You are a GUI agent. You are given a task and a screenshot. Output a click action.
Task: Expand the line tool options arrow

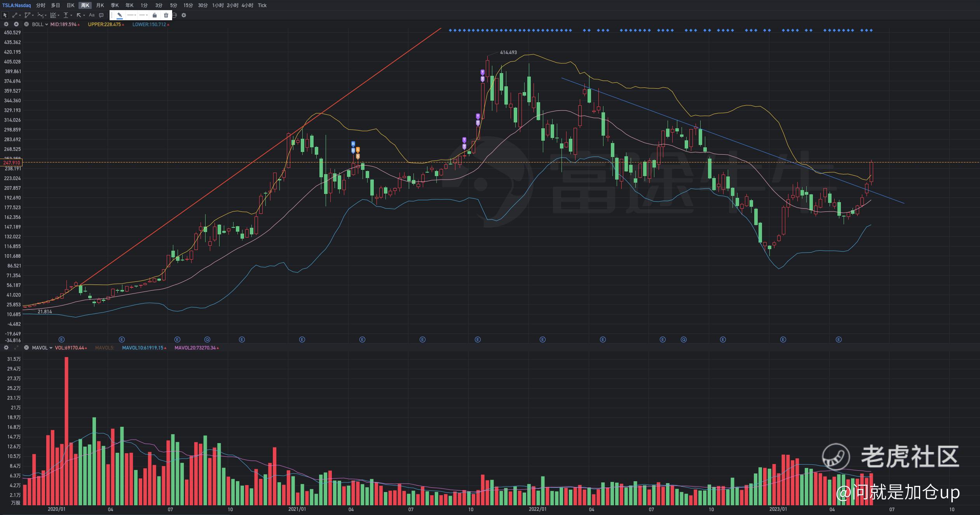20,15
